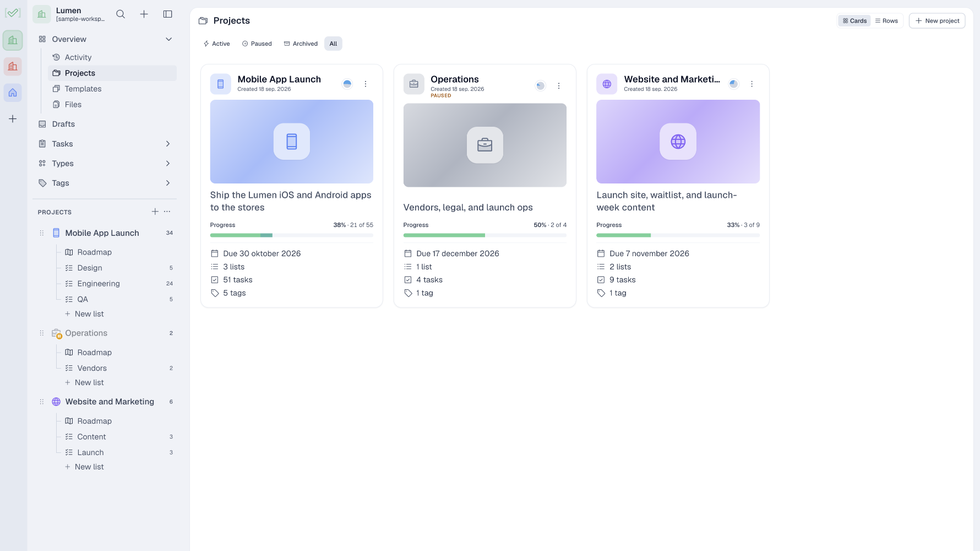Expand the Tasks section chevron
980x551 pixels.
tap(168, 144)
